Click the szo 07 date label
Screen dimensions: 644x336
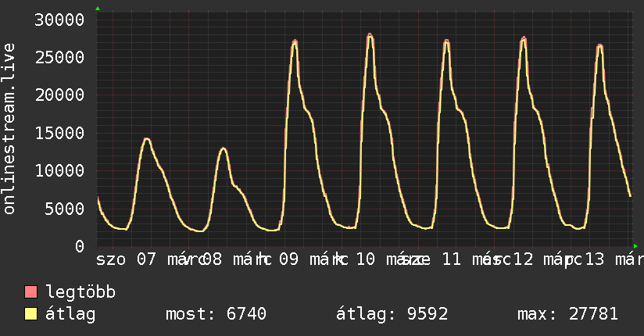pos(126,259)
